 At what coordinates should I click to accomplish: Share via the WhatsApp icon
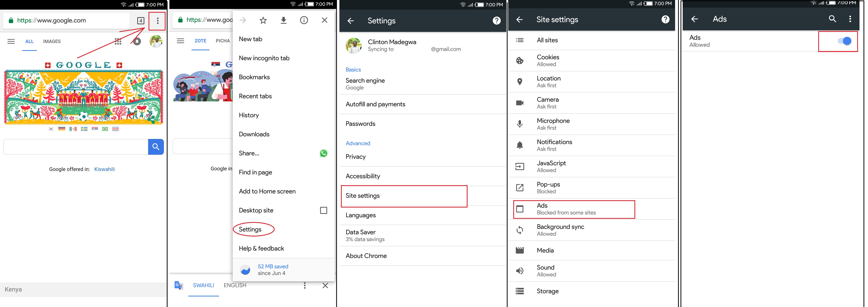[323, 153]
